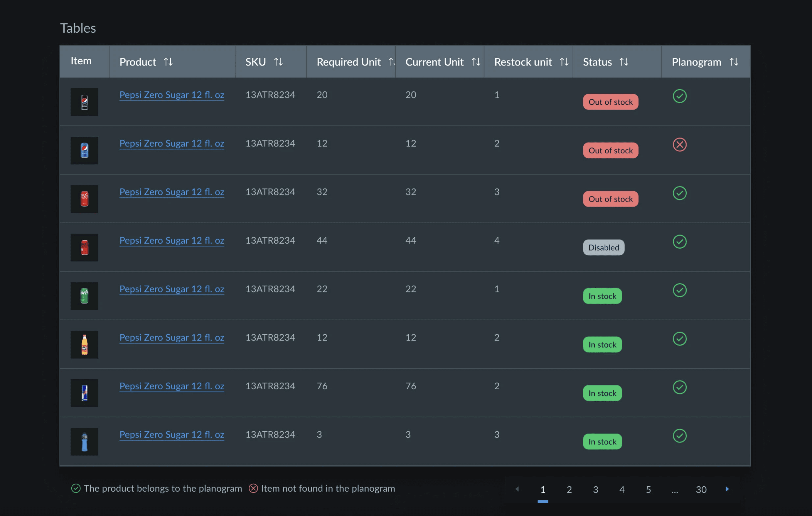Sort by Restock unit column
This screenshot has width=812, height=516.
click(x=564, y=62)
